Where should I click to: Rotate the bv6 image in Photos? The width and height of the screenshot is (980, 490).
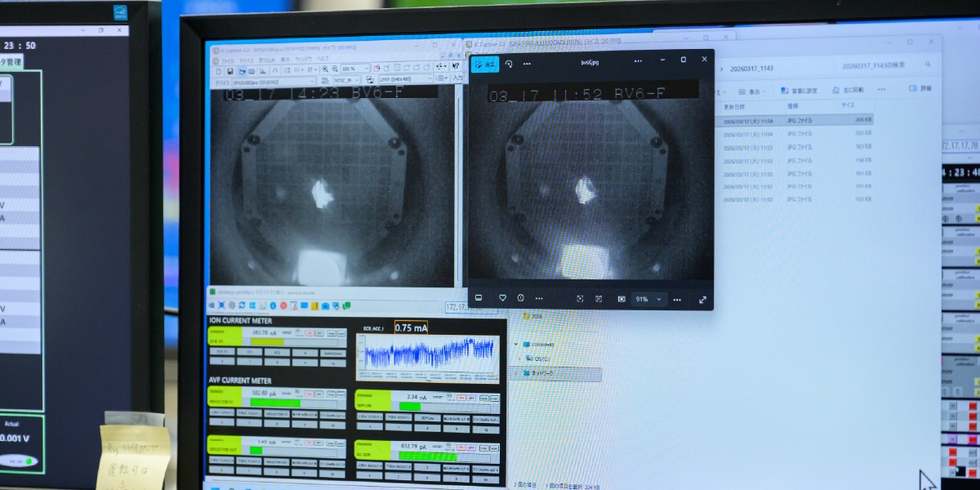[509, 64]
